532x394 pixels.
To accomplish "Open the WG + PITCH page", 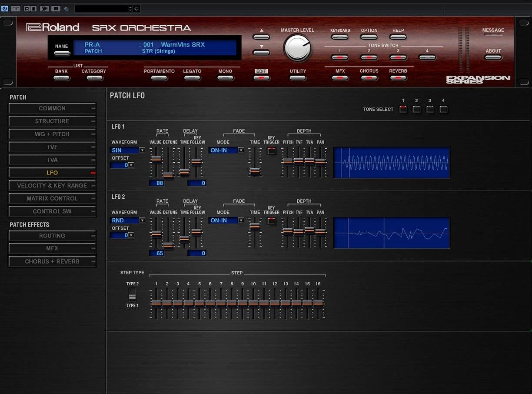I will 52,134.
